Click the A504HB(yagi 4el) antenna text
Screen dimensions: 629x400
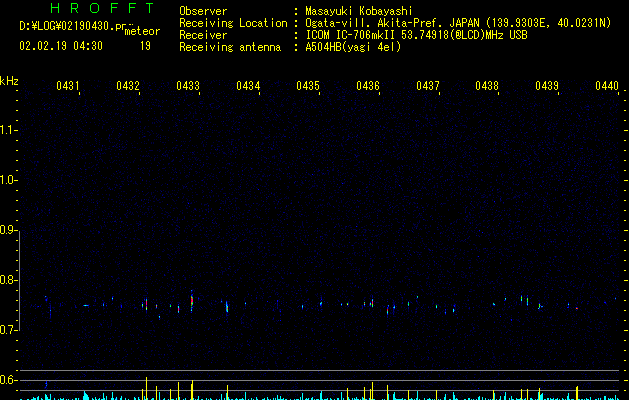(353, 47)
